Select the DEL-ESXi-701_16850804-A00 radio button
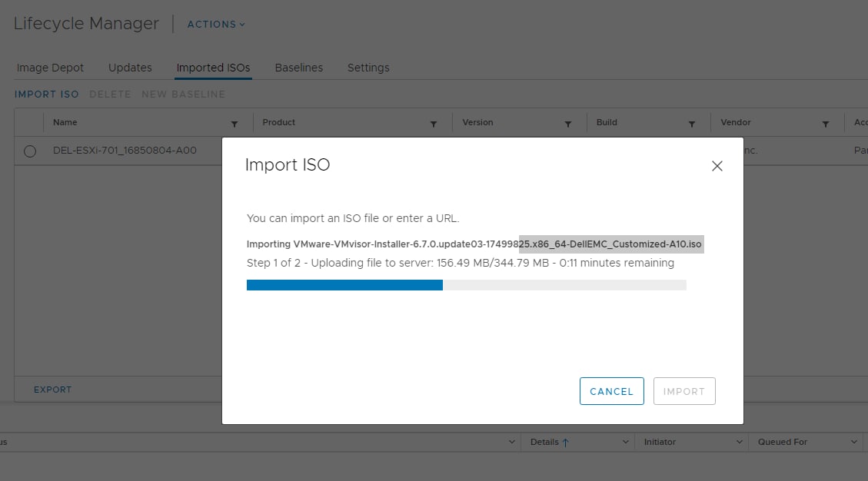 point(30,151)
